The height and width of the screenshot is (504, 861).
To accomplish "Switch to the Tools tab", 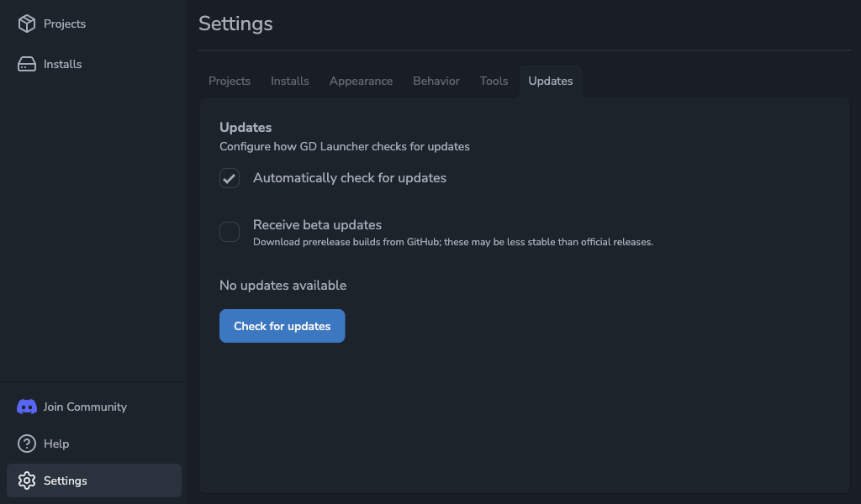I will click(494, 81).
